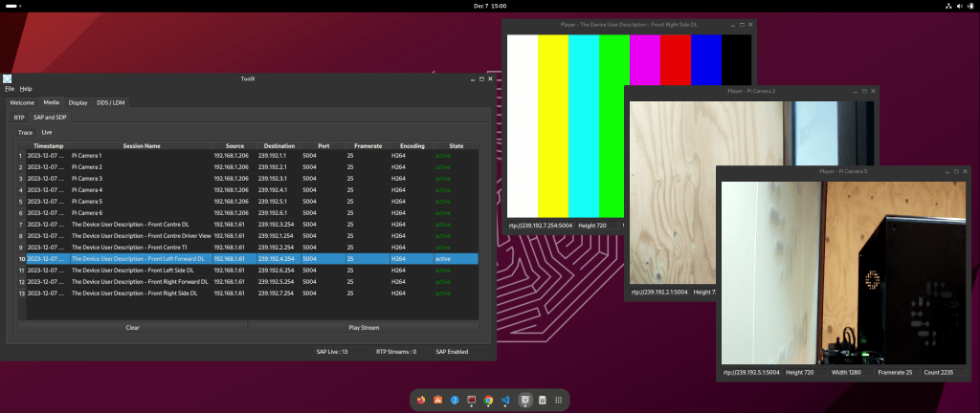This screenshot has width=980, height=413.
Task: Sort by the Timestamp column header
Action: point(49,146)
